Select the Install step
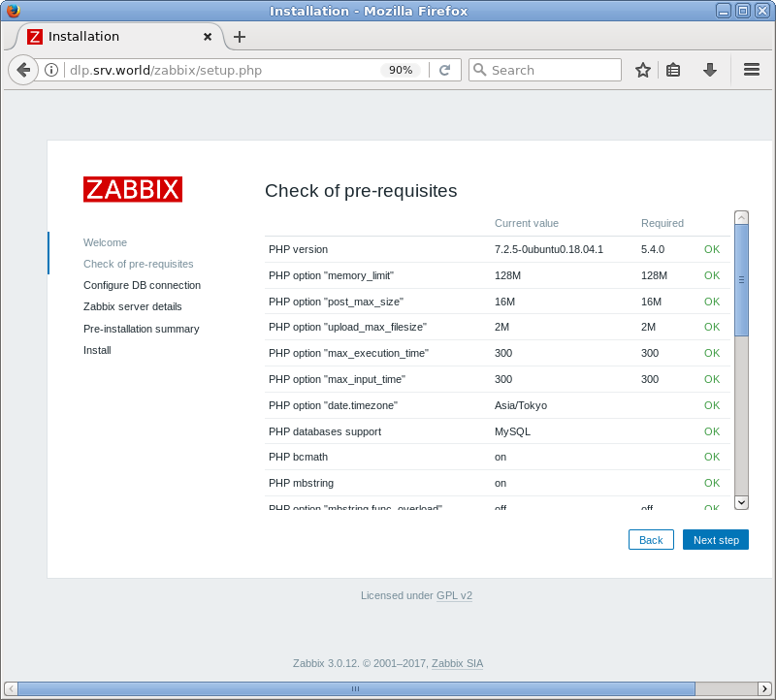Image resolution: width=776 pixels, height=700 pixels. [97, 350]
